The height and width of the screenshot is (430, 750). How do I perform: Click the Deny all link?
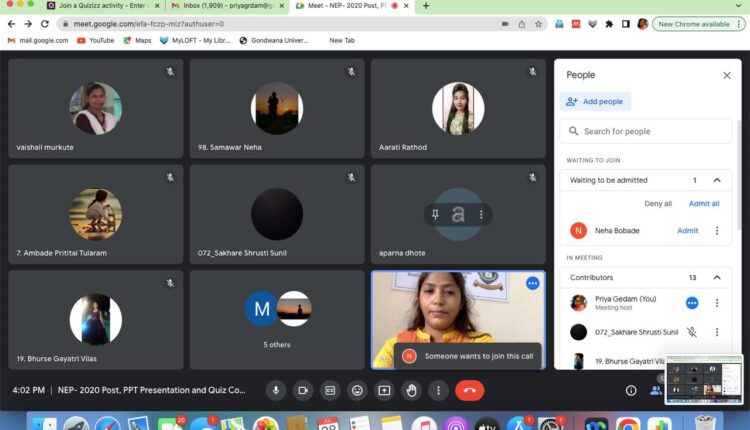(658, 203)
